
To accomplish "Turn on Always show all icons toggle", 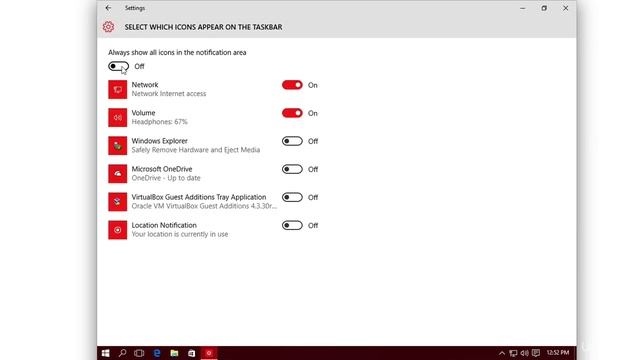I will click(118, 66).
